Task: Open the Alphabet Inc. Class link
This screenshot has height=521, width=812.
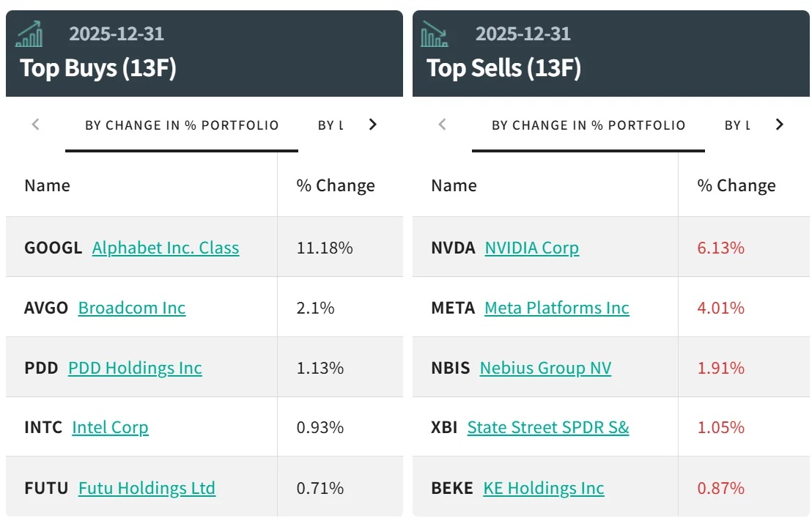Action: pyautogui.click(x=166, y=248)
